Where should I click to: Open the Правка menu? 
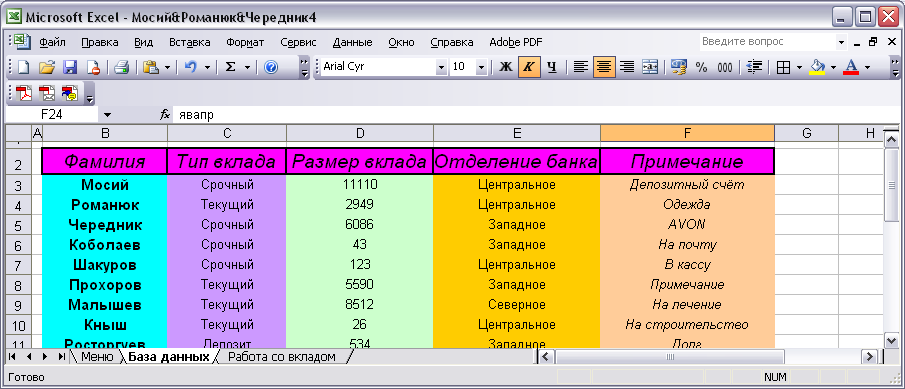(x=99, y=42)
